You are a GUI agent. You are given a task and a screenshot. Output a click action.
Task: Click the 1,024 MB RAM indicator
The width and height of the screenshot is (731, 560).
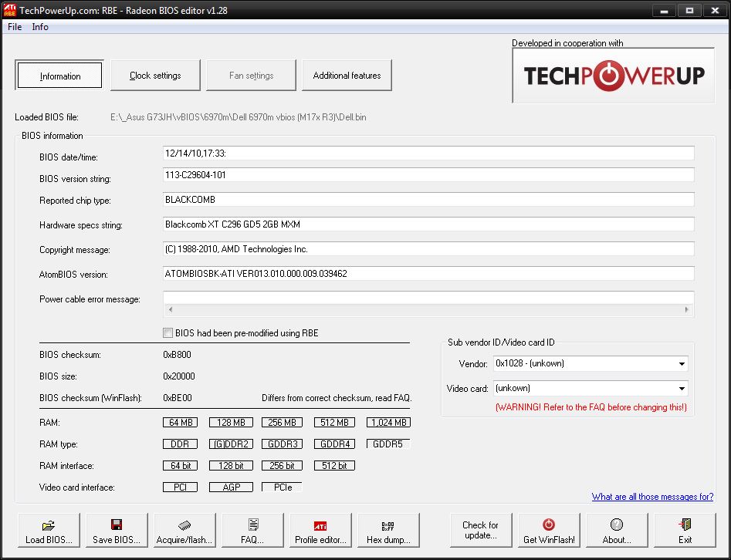[x=388, y=423]
